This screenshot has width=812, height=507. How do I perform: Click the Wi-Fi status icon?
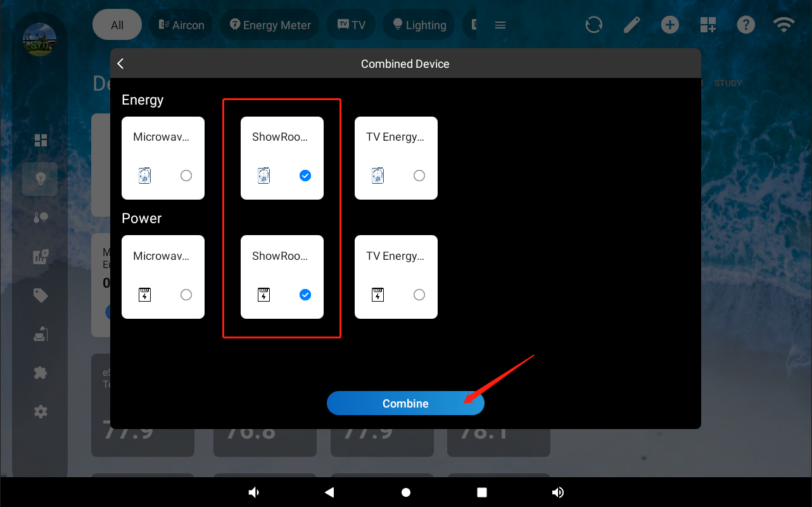tap(783, 25)
